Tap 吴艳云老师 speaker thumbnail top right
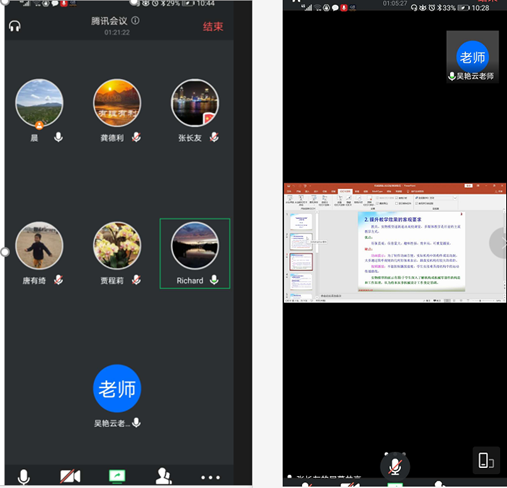507x488 pixels. coord(472,57)
